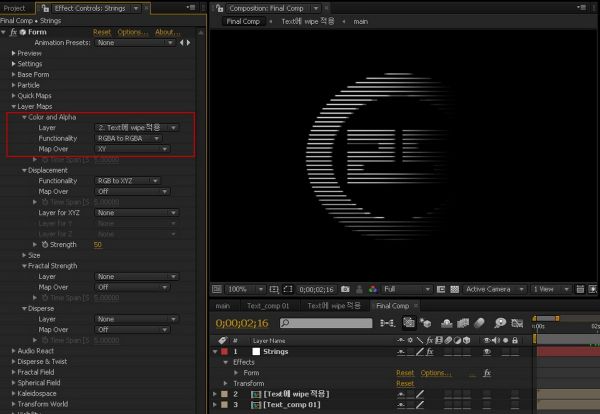Viewport: 600px width, 414px height.
Task: Toggle the fast previews icon in the viewer
Action: tap(593, 289)
